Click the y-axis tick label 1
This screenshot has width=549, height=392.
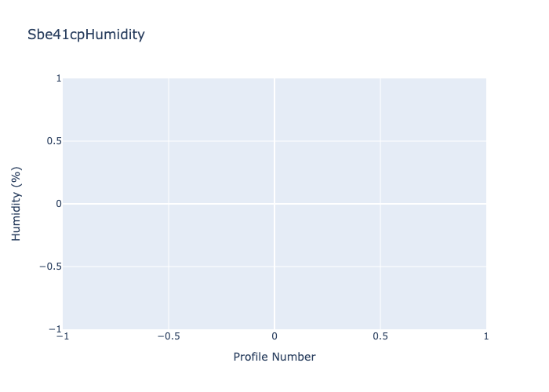click(x=58, y=78)
